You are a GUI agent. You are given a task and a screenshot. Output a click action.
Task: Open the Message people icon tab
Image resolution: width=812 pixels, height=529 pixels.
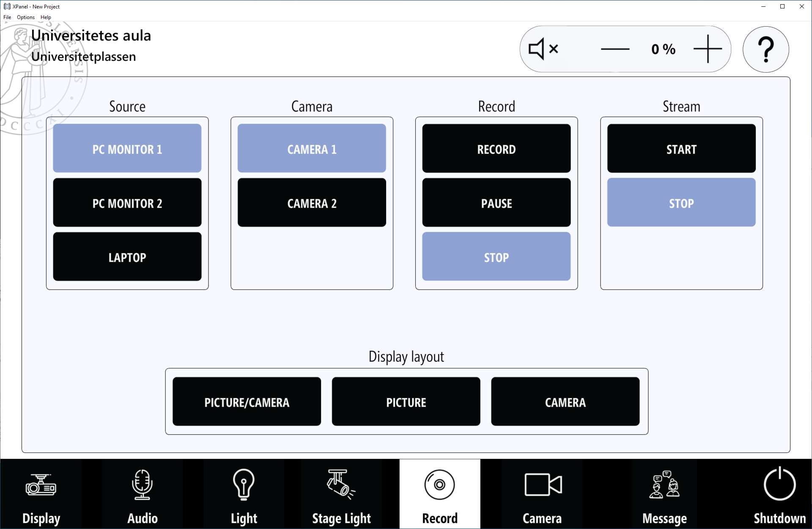point(664,494)
